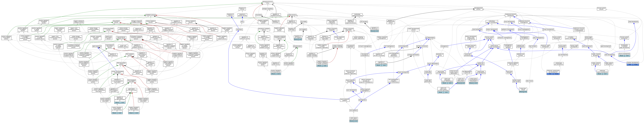
Task: Select 'cellular developmental process' node
Action: coord(414,29)
